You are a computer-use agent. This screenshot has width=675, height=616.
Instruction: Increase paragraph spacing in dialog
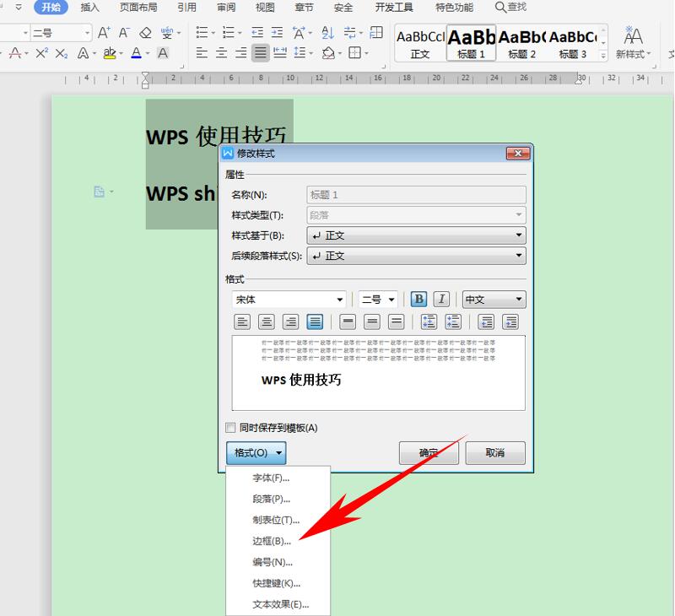tap(429, 322)
